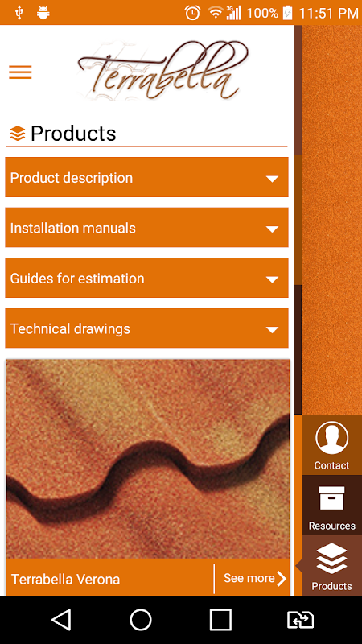Screen dimensions: 362x644
Task: Tap the Android back navigation icon
Action: click(x=62, y=619)
